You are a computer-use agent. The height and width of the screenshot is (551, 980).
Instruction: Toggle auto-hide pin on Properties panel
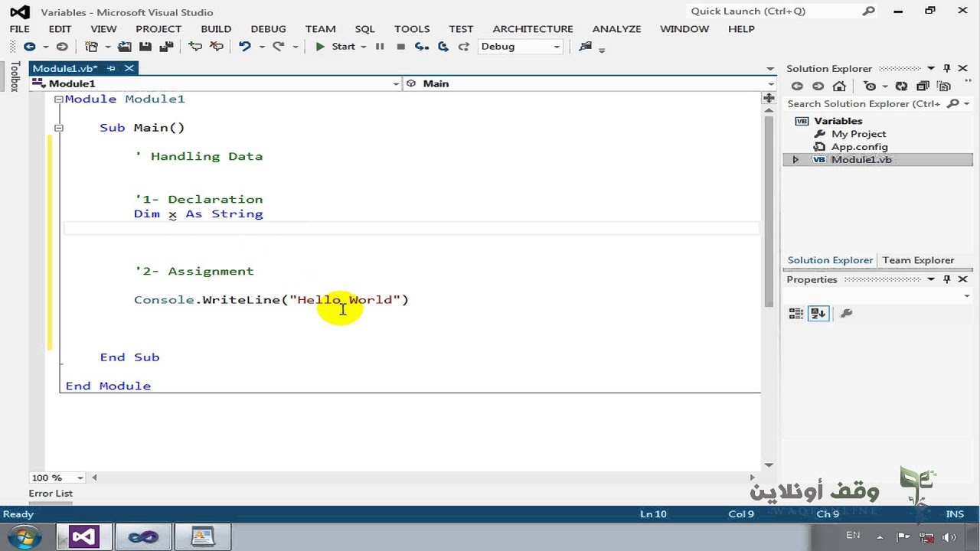click(x=947, y=279)
